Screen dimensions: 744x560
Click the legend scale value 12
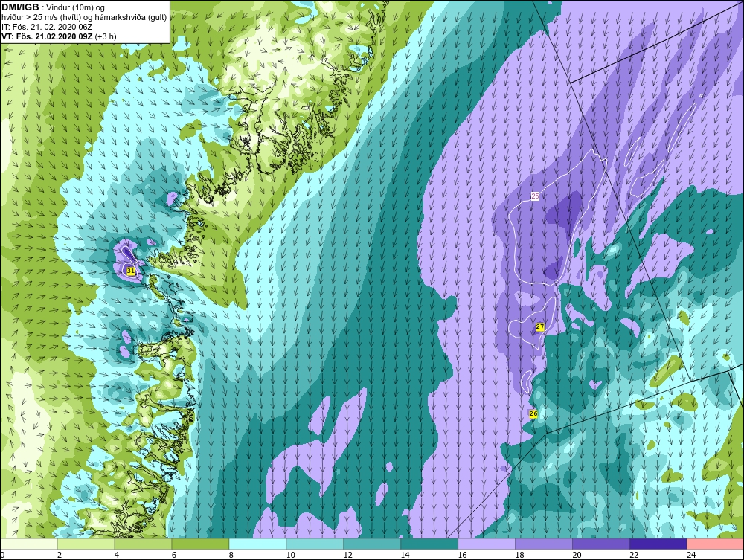pos(347,555)
